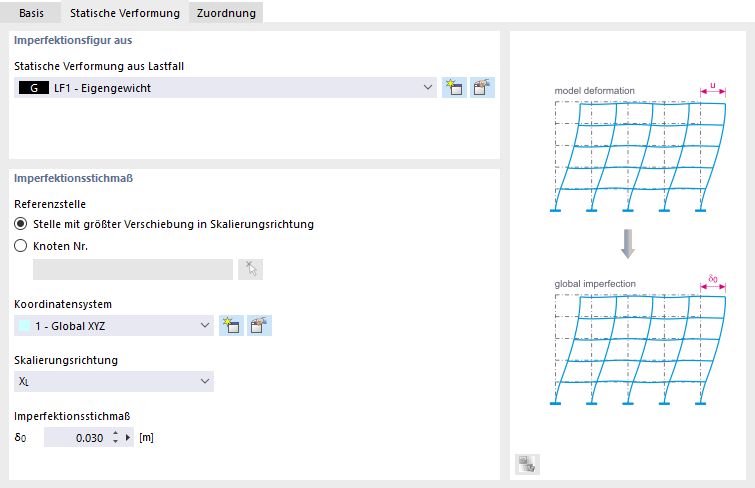Select the Knoten Nr. radio option
This screenshot has width=755, height=488.
point(21,246)
